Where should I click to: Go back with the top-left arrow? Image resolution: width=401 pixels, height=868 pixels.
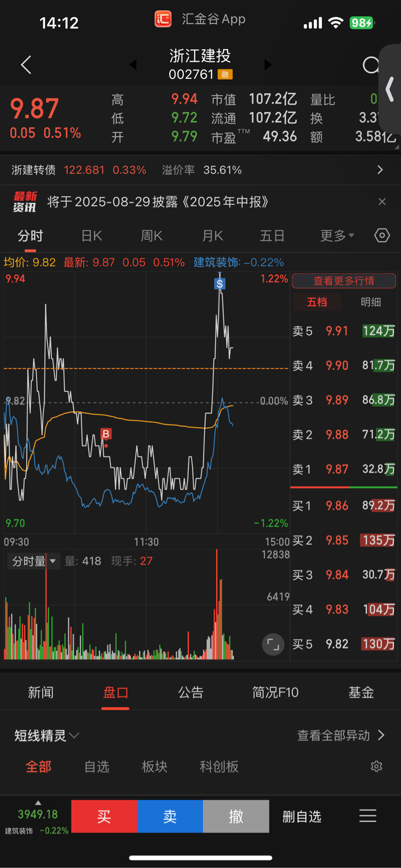click(x=26, y=65)
